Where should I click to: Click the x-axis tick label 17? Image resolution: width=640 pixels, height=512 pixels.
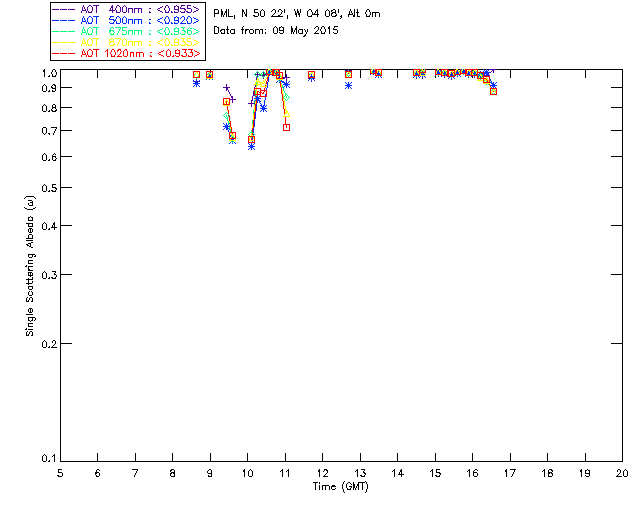510,473
